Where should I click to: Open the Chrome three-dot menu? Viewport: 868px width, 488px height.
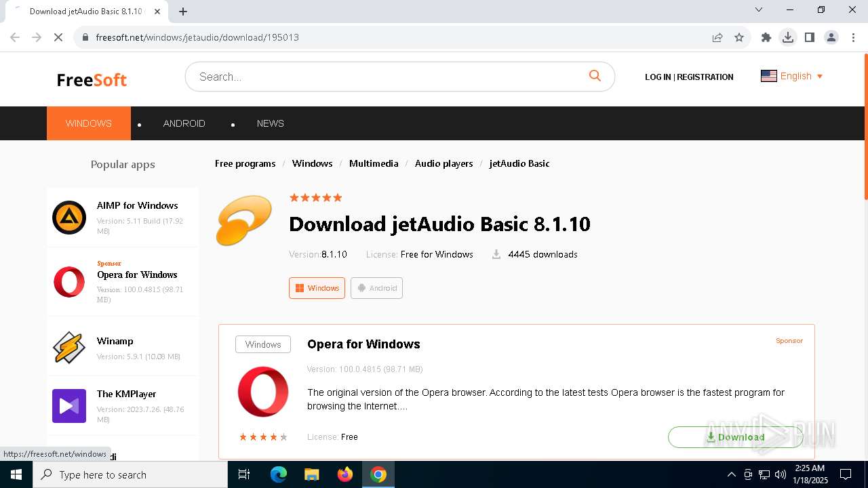[x=853, y=37]
